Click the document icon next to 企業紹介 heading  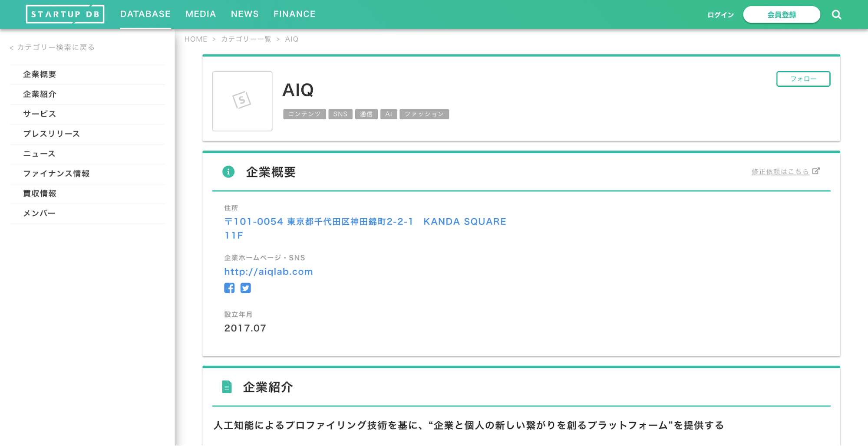227,387
